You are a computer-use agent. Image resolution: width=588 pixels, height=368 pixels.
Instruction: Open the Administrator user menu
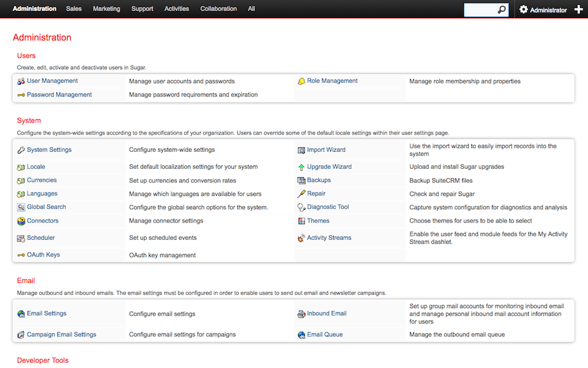(543, 10)
